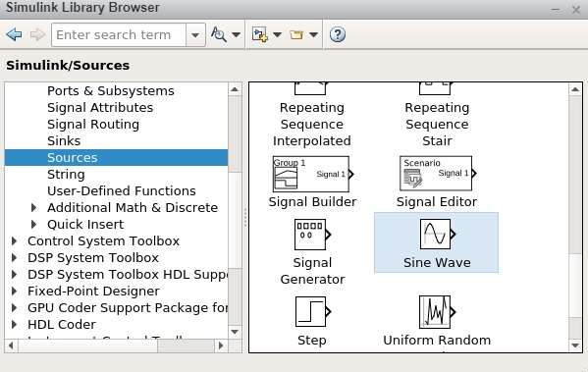
Task: Expand Control System Toolbox
Action: click(15, 240)
